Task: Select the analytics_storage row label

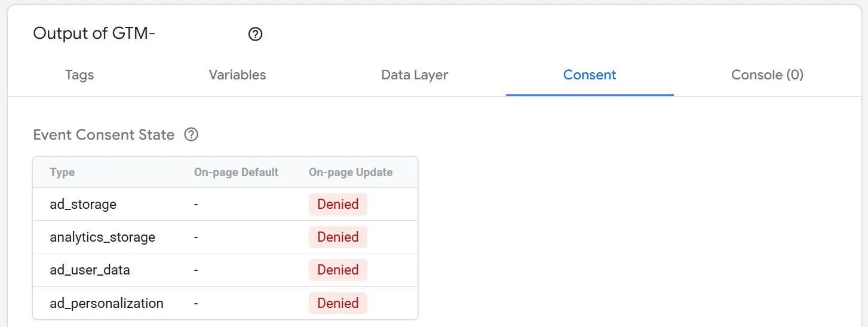Action: [102, 237]
